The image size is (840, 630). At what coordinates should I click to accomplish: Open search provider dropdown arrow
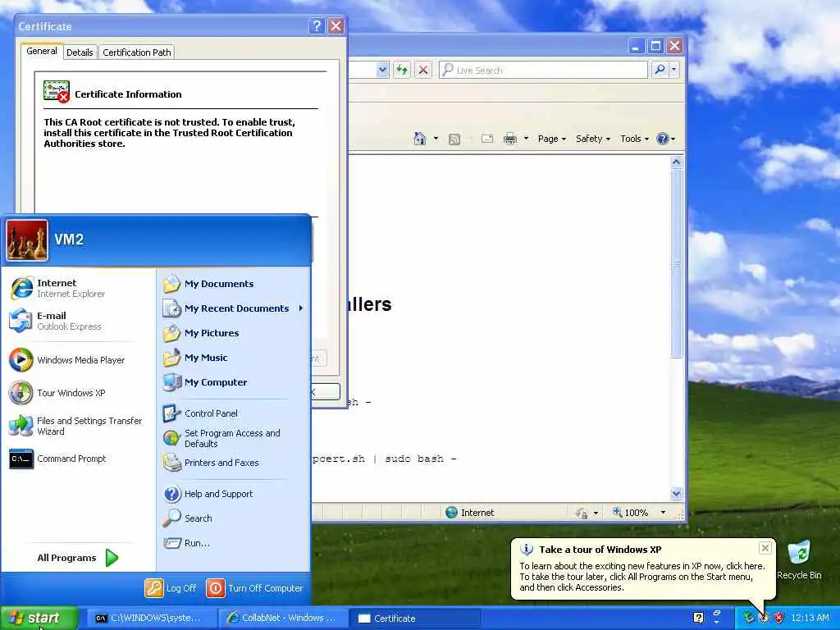click(x=674, y=70)
